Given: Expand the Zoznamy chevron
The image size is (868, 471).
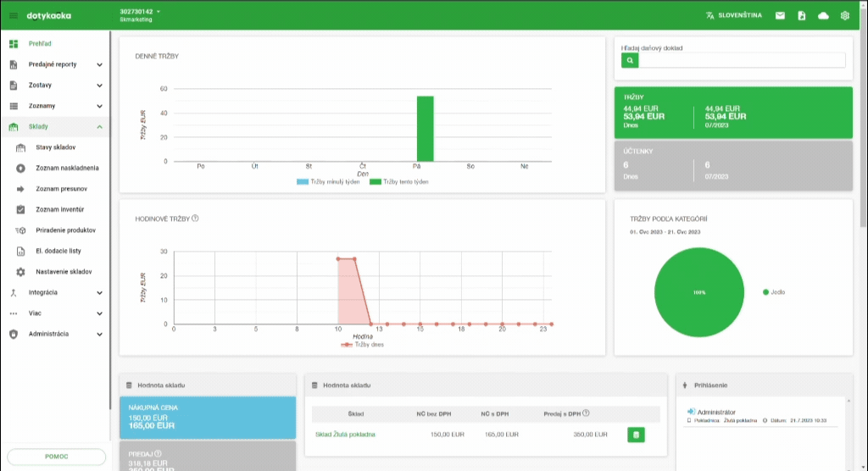Looking at the screenshot, I should pyautogui.click(x=99, y=106).
